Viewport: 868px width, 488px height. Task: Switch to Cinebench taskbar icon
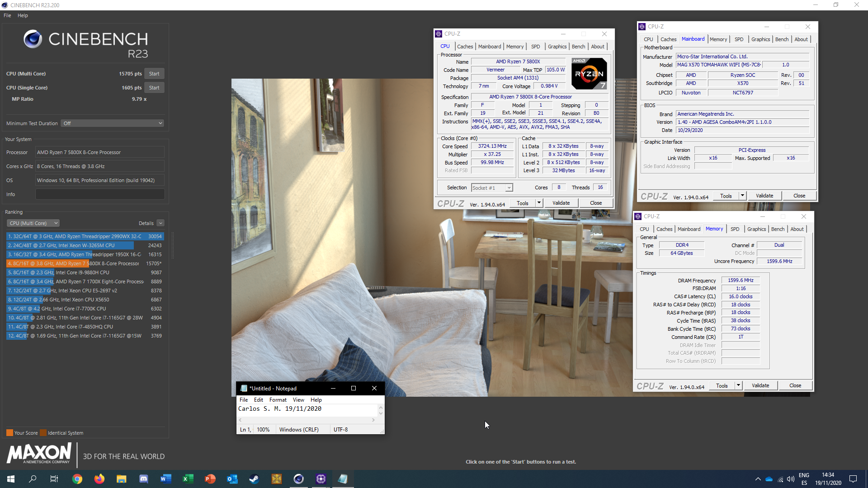299,479
